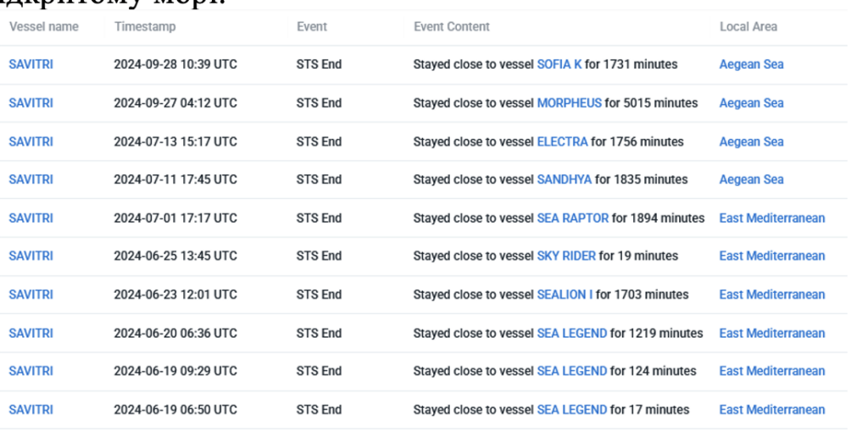Open the SOFIA K vessel link
The height and width of the screenshot is (442, 868).
coord(559,64)
